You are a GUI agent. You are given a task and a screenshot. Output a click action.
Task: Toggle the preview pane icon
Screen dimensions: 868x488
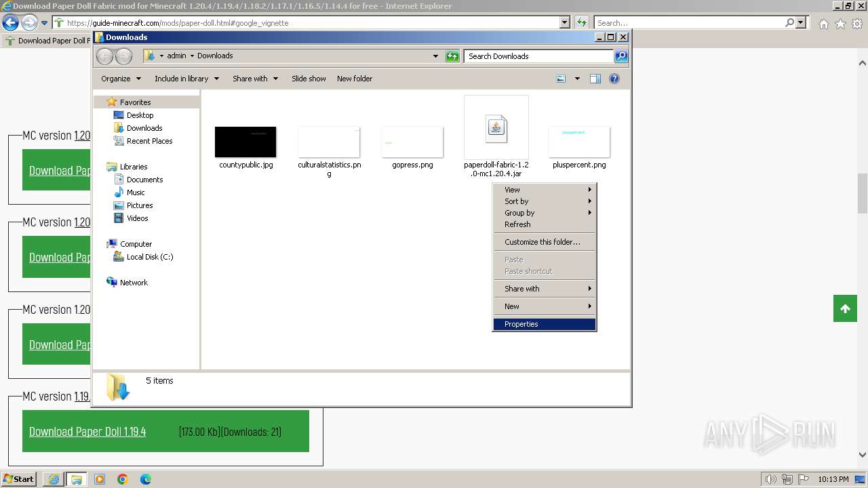pyautogui.click(x=595, y=79)
